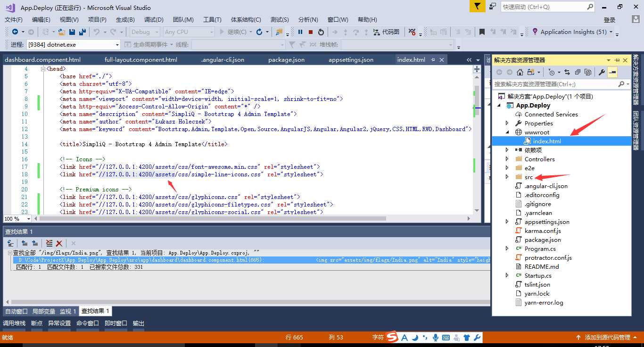
Task: Open the 文件(F) menu
Action: (x=14, y=19)
